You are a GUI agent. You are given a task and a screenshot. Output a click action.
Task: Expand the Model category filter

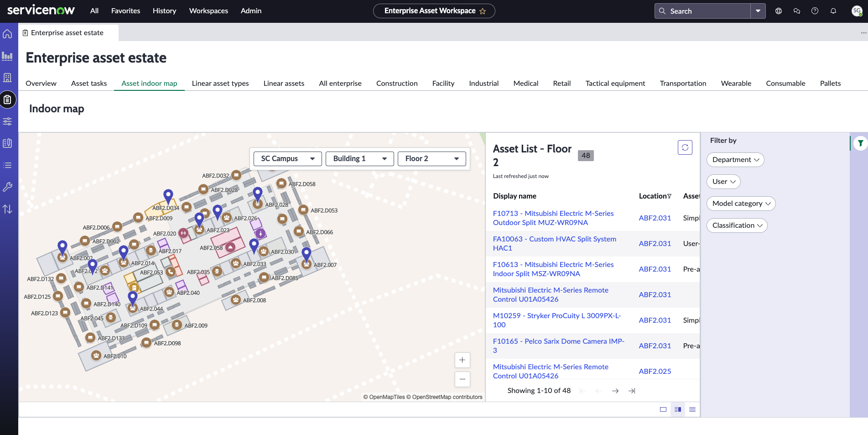741,204
